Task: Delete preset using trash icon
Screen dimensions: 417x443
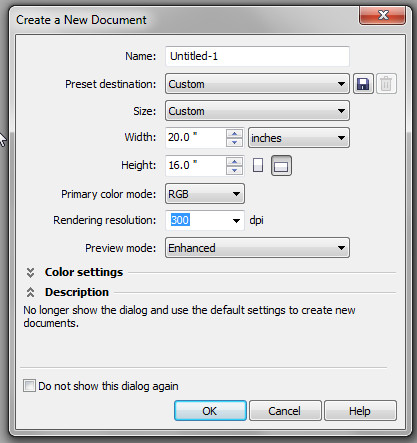Action: coord(386,84)
